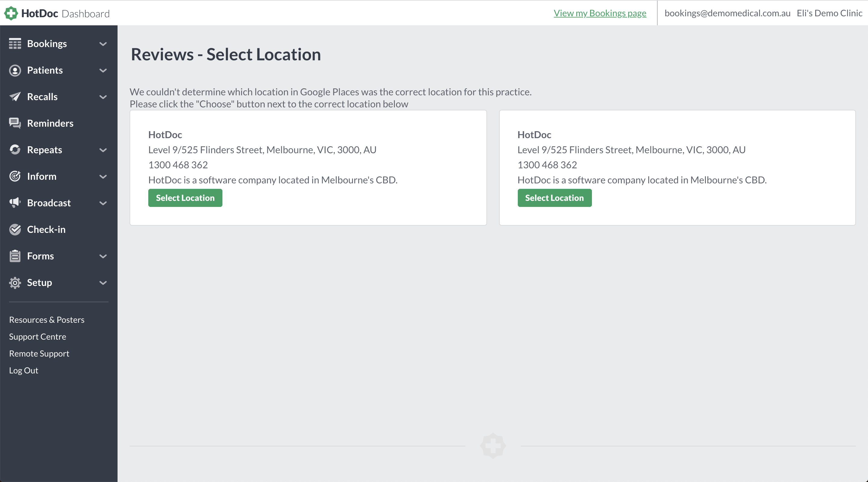Click the Broadcast megaphone icon
The height and width of the screenshot is (482, 868).
[x=15, y=203]
